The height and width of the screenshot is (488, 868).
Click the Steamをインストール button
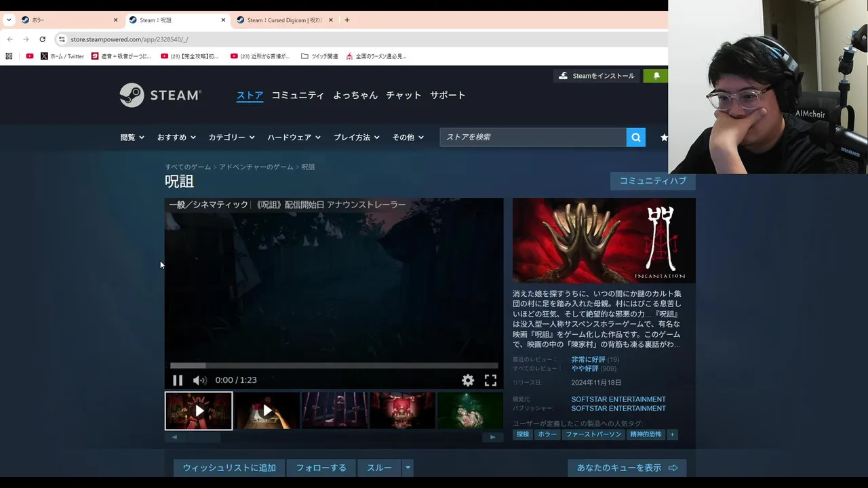597,76
